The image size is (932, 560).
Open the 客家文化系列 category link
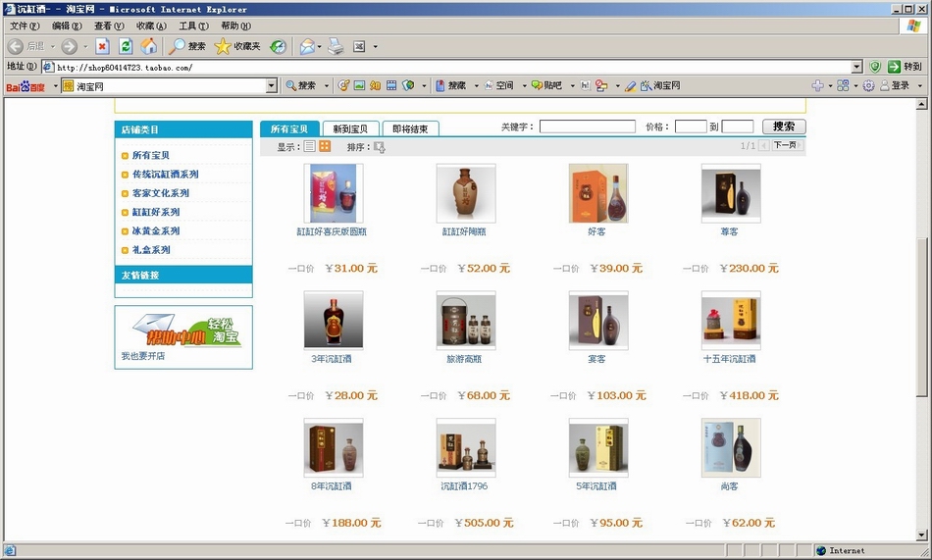pos(161,193)
